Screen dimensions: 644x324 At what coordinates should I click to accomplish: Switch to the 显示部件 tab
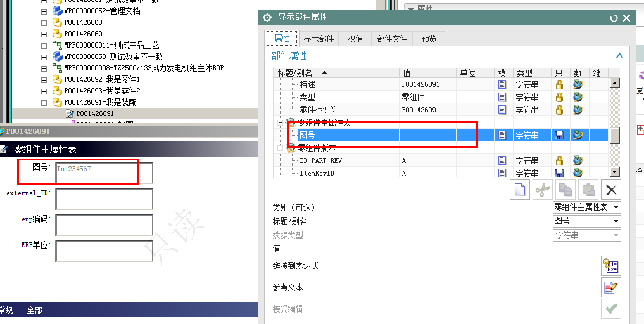(319, 39)
